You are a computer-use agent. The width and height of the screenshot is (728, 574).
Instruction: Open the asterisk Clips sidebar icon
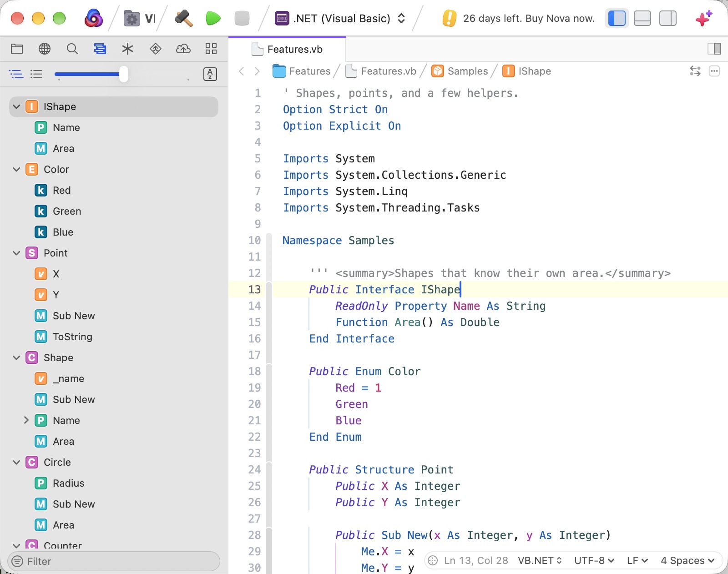point(128,49)
